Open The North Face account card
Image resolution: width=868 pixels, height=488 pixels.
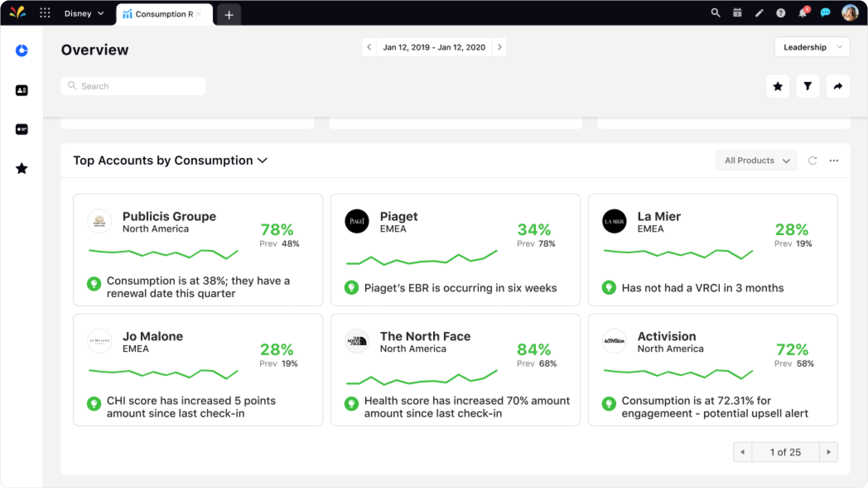455,370
